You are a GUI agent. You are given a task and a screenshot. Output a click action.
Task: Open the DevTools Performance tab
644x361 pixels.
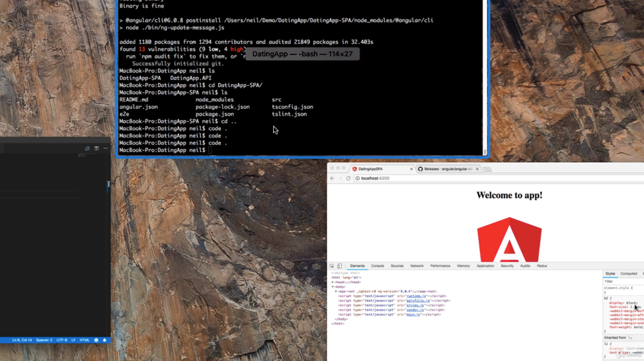coord(440,266)
